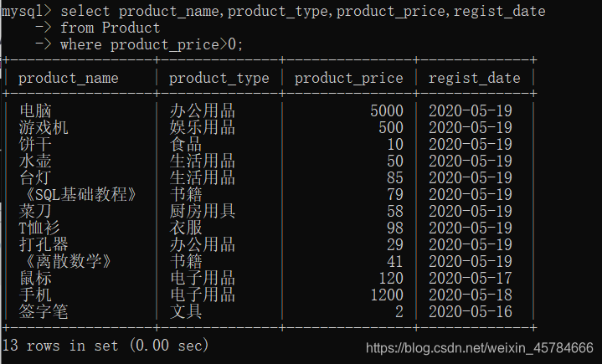
Task: Click the regist date in the 电脑 row
Action: coord(471,110)
